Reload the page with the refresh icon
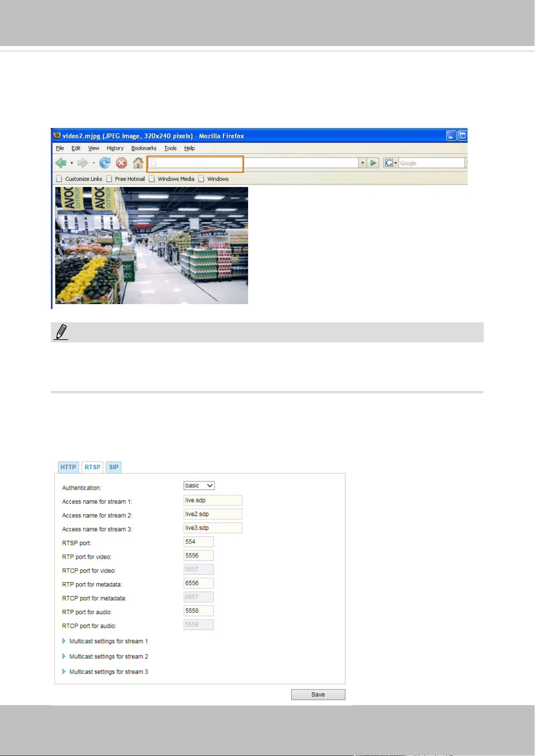The width and height of the screenshot is (535, 756). pyautogui.click(x=105, y=163)
